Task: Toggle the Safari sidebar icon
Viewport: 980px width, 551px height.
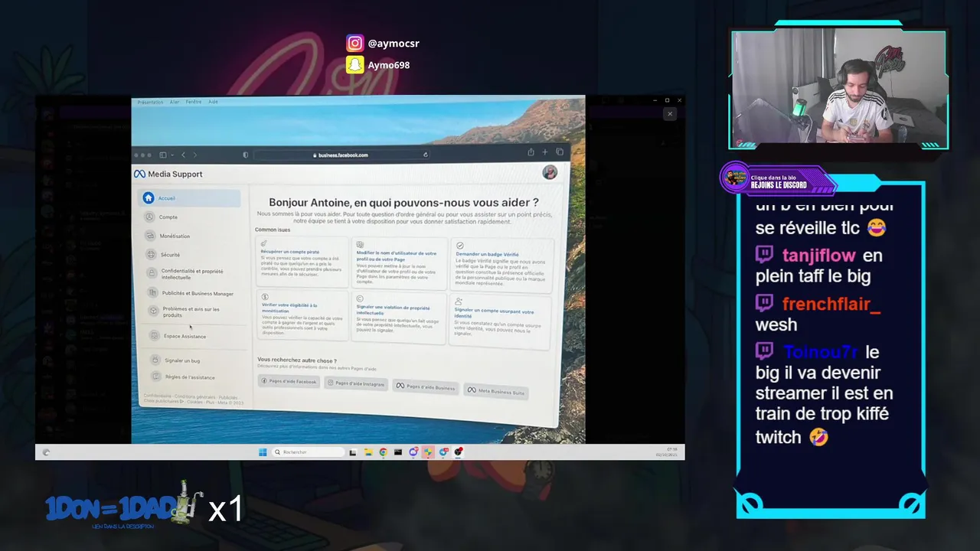Action: (163, 155)
